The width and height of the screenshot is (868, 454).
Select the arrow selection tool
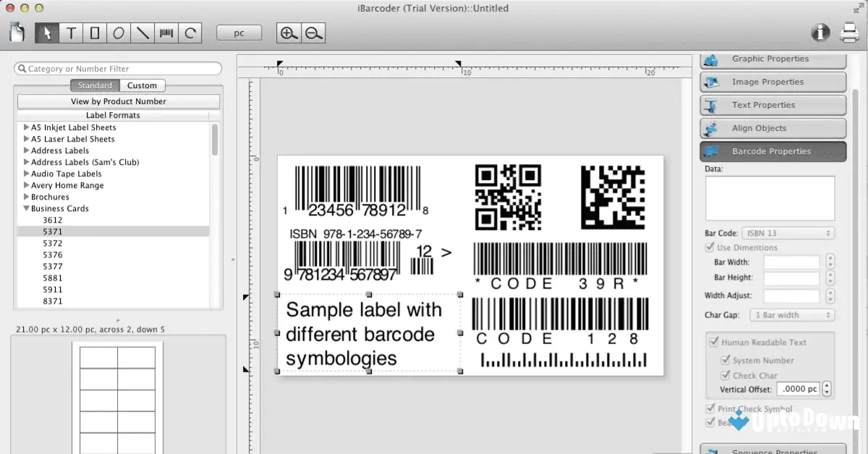coord(47,33)
